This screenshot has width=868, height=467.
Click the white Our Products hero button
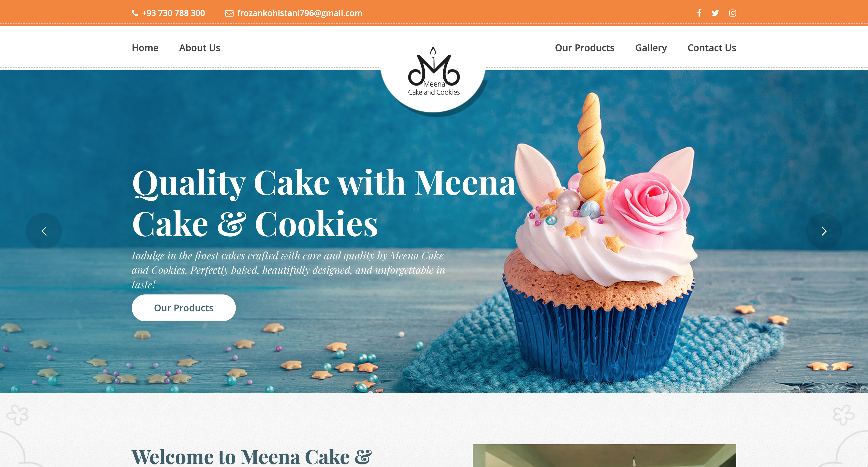click(184, 308)
